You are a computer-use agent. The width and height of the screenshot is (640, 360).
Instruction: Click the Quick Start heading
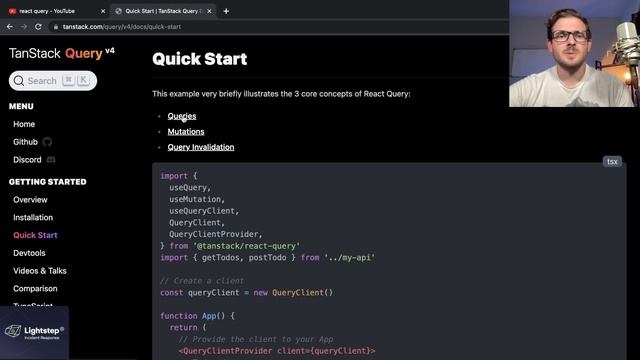coord(200,59)
